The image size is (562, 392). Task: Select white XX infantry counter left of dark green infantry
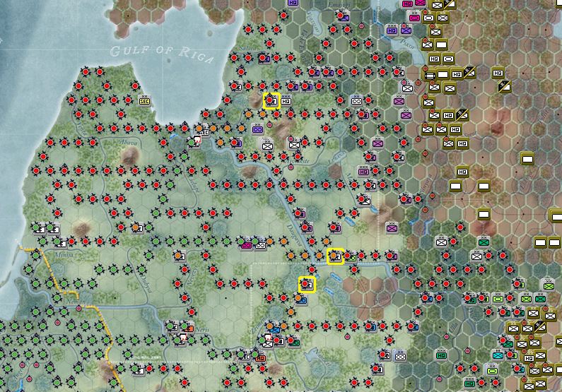coord(441,242)
